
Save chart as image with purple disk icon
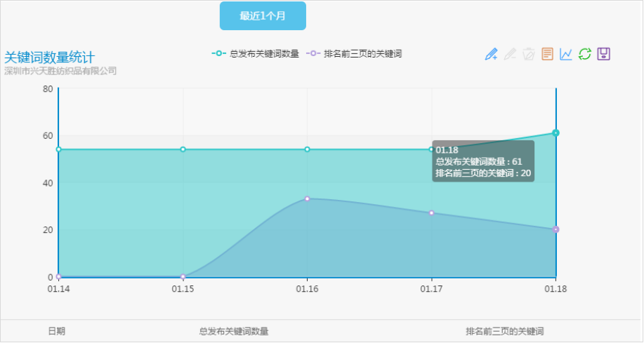pos(603,54)
